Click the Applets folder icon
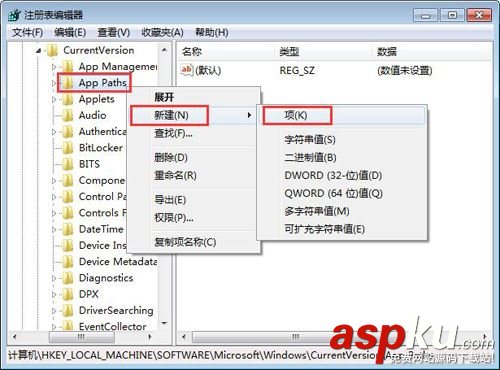 [68, 99]
